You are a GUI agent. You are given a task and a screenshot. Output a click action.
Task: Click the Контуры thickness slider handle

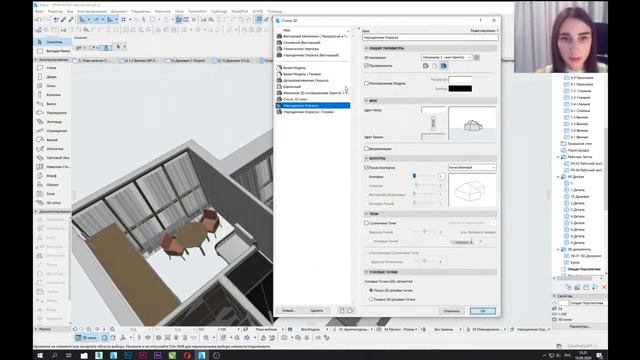(414, 176)
